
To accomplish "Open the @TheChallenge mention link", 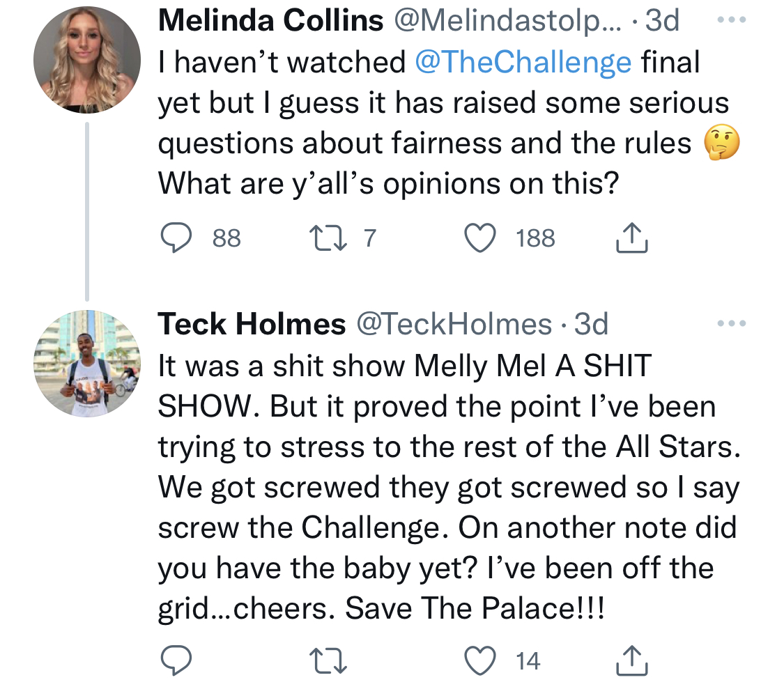I will point(523,62).
